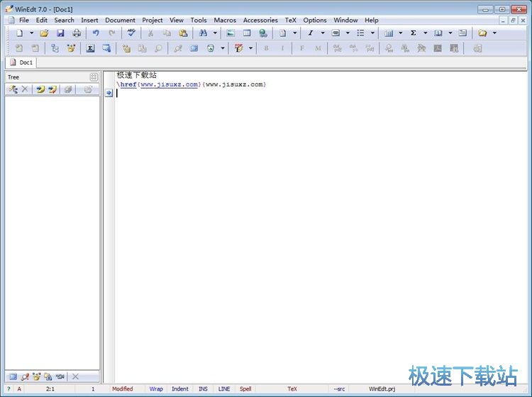Click the Modified status indicator
The height and width of the screenshot is (397, 532).
pos(123,389)
